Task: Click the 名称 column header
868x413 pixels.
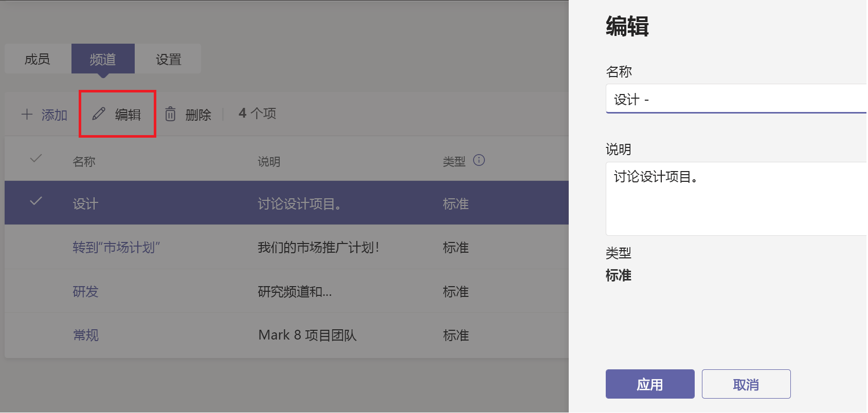Action: (84, 162)
